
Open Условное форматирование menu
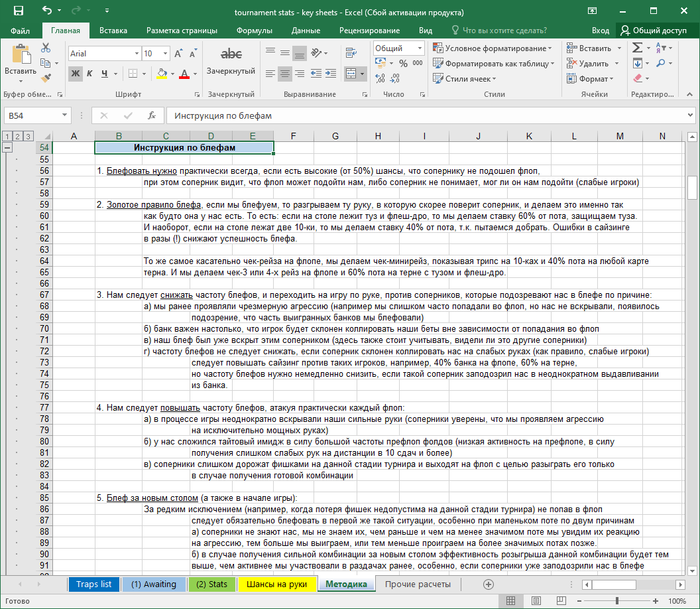(492, 48)
